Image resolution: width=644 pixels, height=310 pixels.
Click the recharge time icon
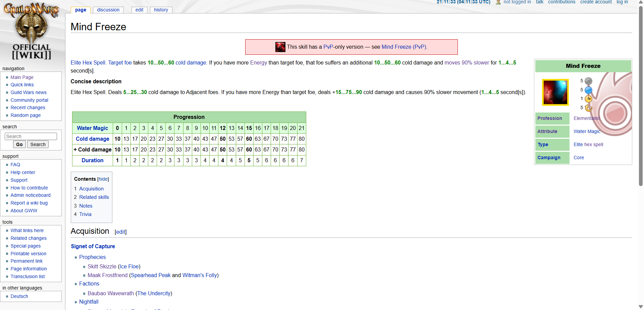point(588,108)
